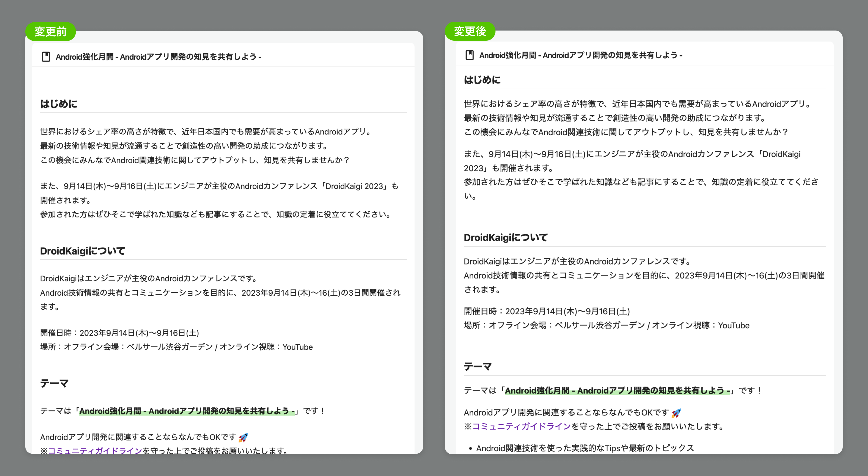Click the left panel's Android強化月間 title text
This screenshot has width=868, height=476.
click(158, 57)
